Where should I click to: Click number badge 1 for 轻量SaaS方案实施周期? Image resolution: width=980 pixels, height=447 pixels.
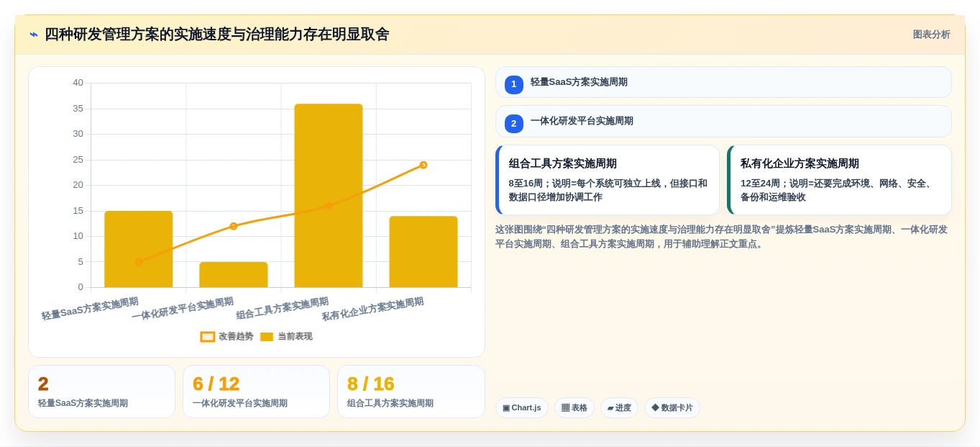(513, 84)
